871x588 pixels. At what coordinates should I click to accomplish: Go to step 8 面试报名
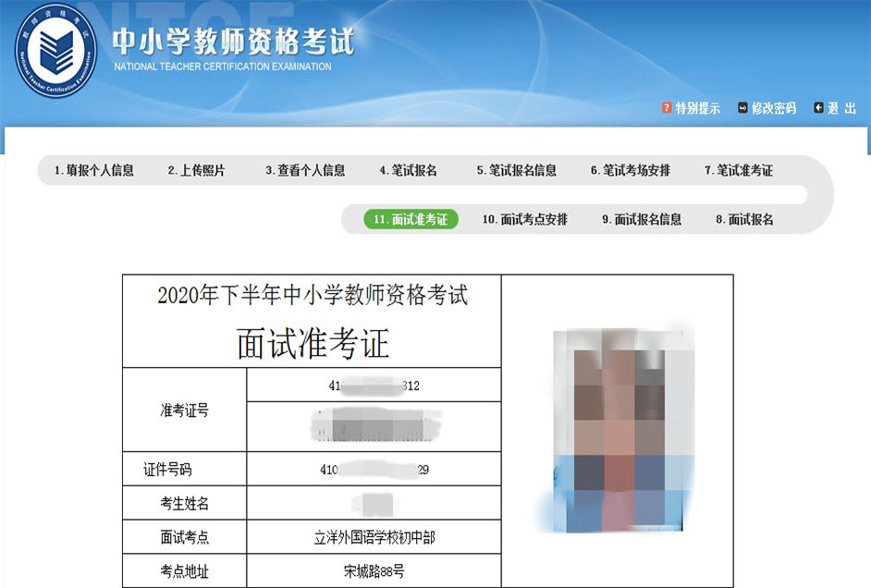point(744,219)
